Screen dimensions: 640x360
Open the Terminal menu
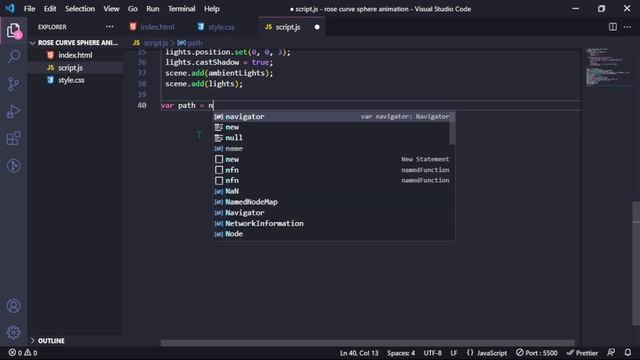tap(181, 9)
